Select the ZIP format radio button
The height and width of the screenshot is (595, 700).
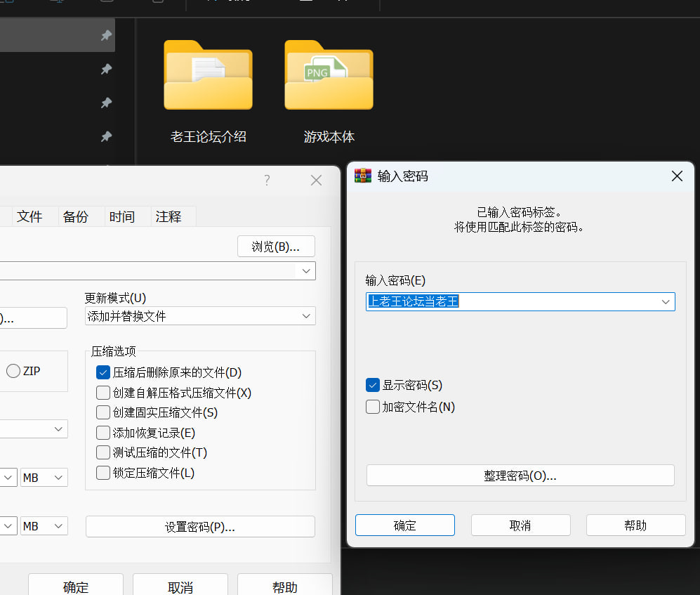(x=13, y=372)
